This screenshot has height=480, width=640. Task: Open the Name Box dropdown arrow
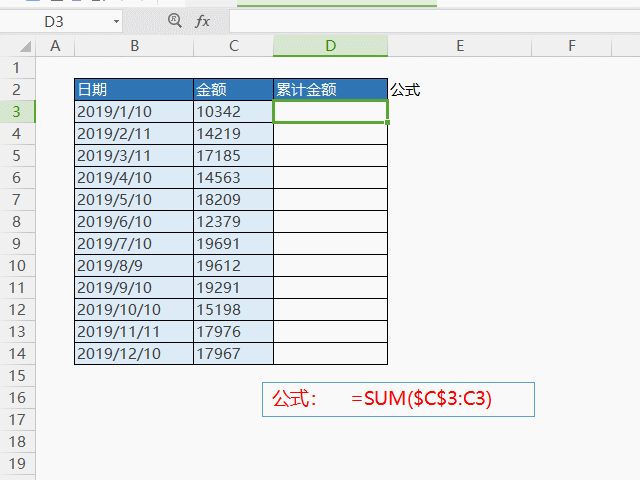[x=116, y=21]
